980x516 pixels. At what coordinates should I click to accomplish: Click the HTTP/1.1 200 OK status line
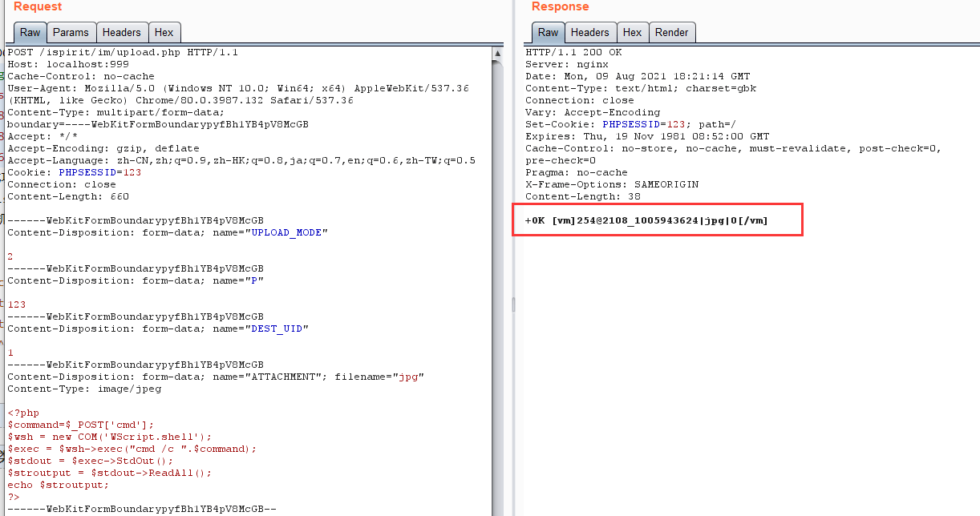[x=573, y=52]
